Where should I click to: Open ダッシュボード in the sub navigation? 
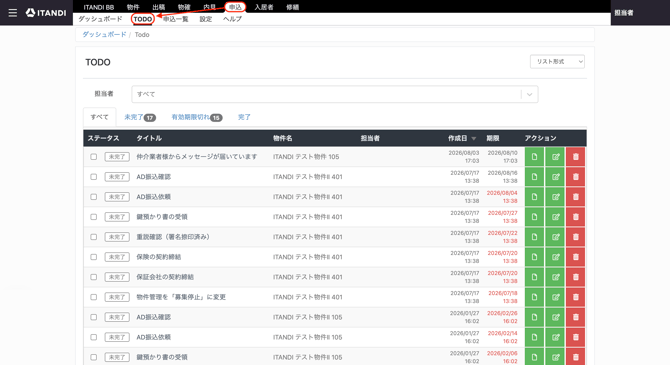100,19
